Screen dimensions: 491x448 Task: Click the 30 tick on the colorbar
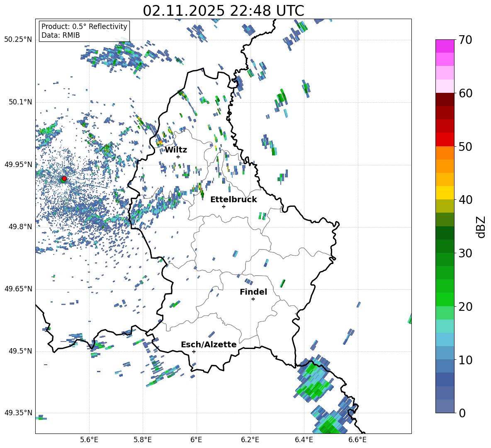tap(465, 253)
